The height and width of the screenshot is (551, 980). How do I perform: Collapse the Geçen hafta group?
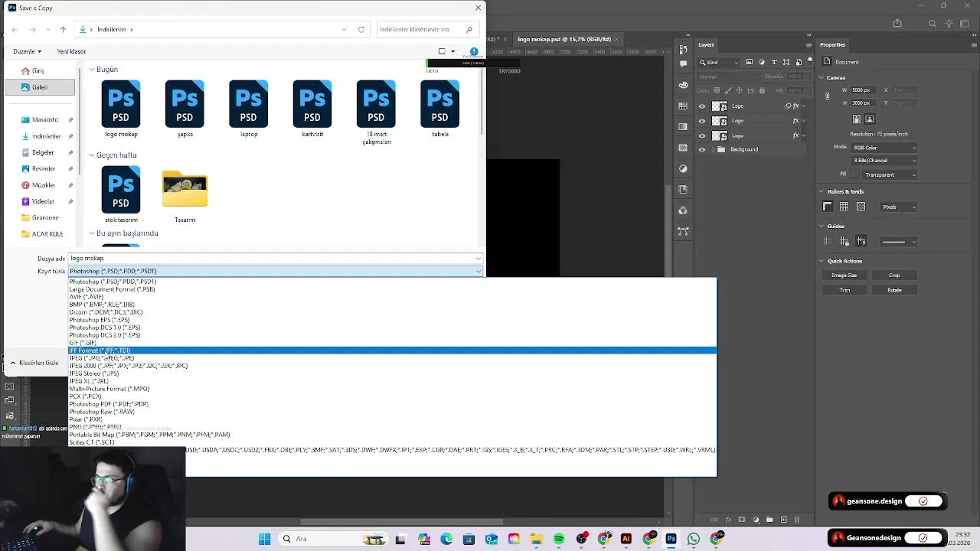coord(91,155)
